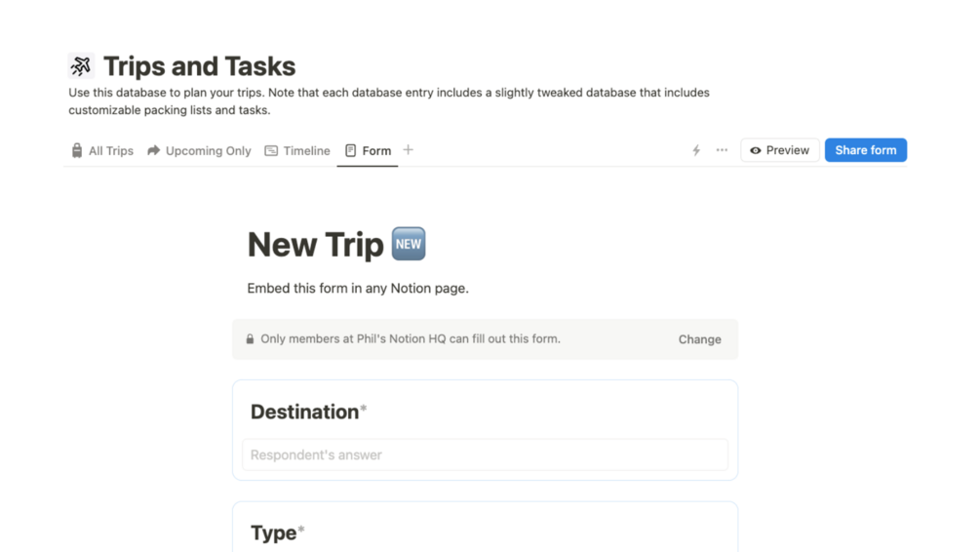This screenshot has width=980, height=552.
Task: Edit the New Trip form title
Action: point(315,245)
